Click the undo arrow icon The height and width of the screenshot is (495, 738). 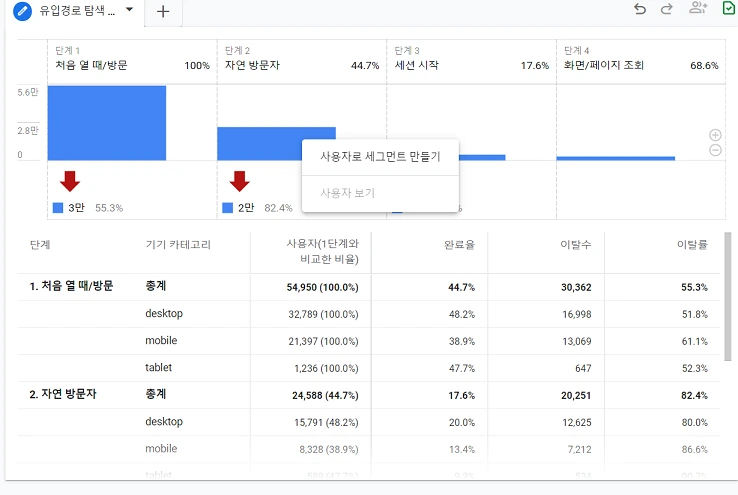click(x=640, y=9)
